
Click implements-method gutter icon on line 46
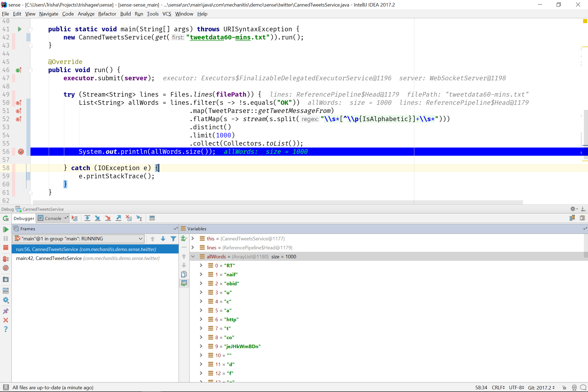(19, 70)
